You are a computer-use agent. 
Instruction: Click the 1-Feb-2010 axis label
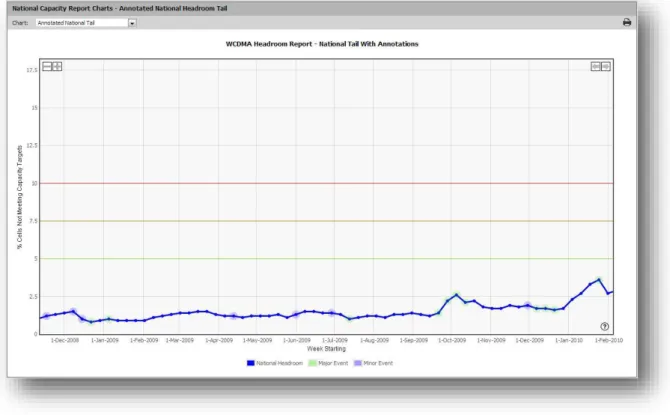609,340
